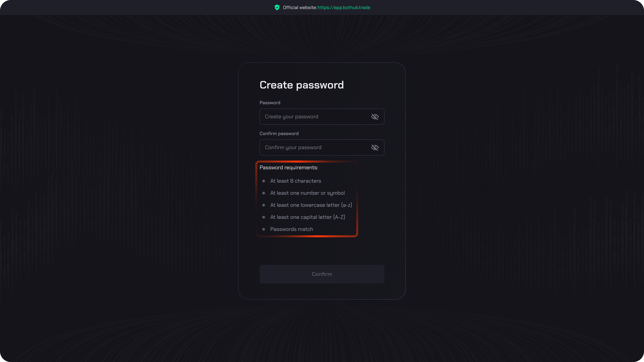Click the "Official website:" label text
This screenshot has width=644, height=362.
(x=300, y=8)
